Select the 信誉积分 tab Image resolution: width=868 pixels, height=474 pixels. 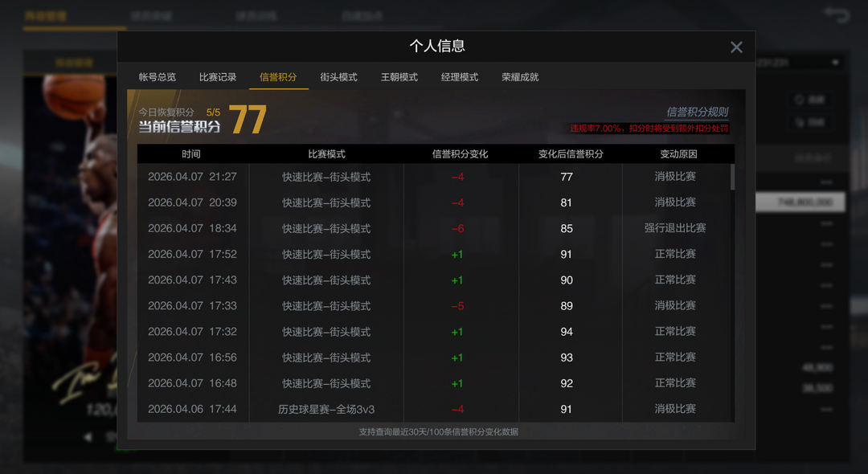point(278,77)
